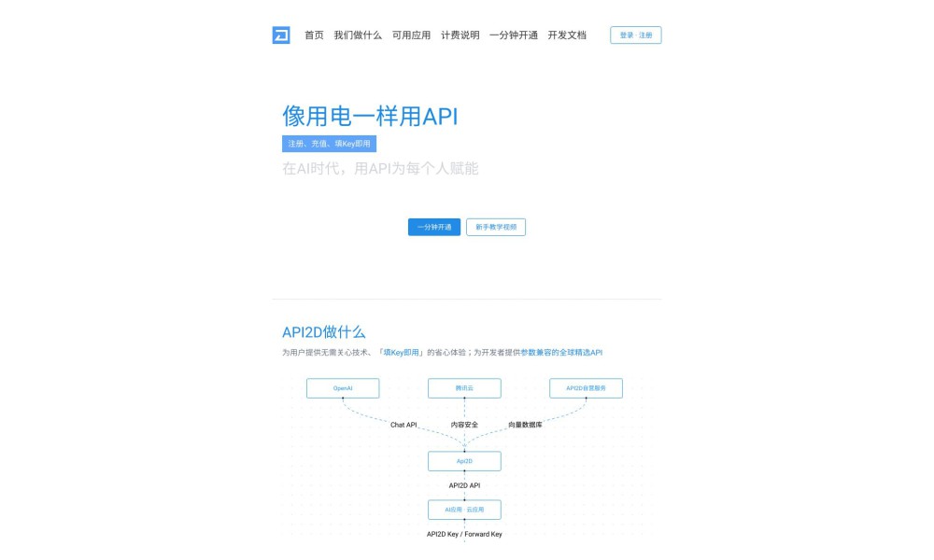Click the API2D API diagram label

tap(464, 485)
